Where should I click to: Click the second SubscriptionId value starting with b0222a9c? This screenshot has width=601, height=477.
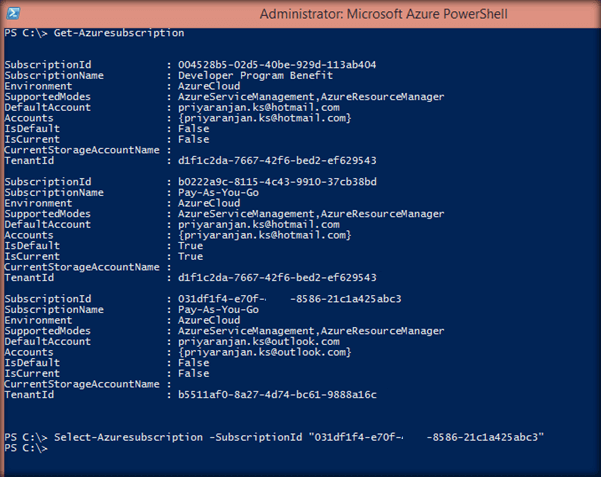[276, 181]
